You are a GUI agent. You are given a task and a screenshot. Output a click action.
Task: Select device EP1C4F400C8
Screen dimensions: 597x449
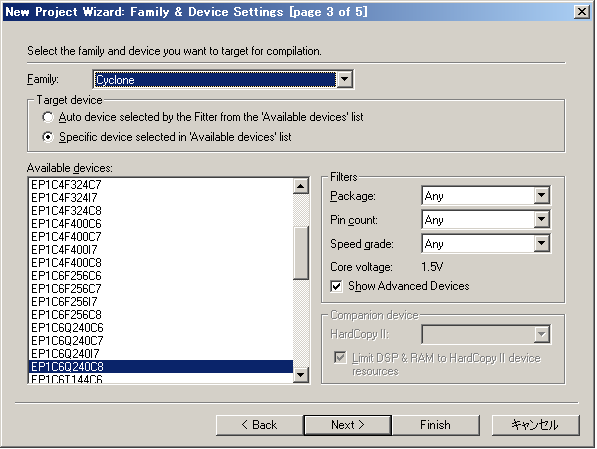pos(161,263)
